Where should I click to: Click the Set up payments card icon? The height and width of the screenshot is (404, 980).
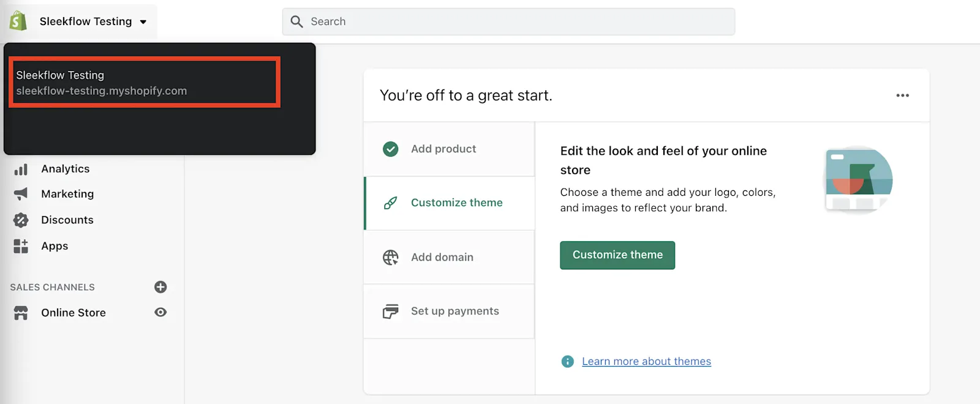tap(390, 311)
